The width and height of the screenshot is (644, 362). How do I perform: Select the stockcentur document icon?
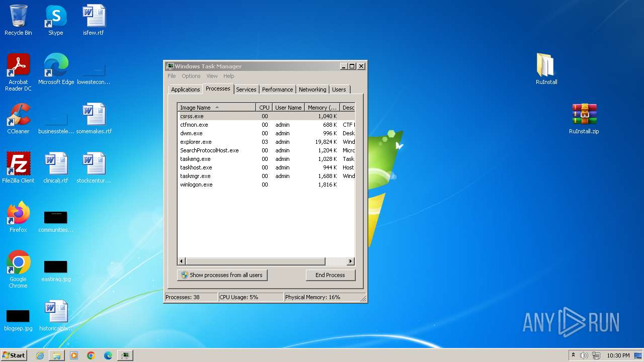tap(94, 168)
